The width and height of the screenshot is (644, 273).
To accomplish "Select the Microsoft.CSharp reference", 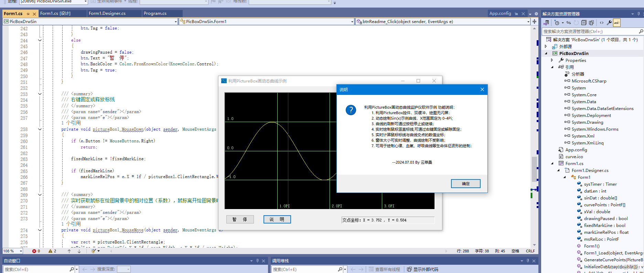I will pyautogui.click(x=589, y=81).
